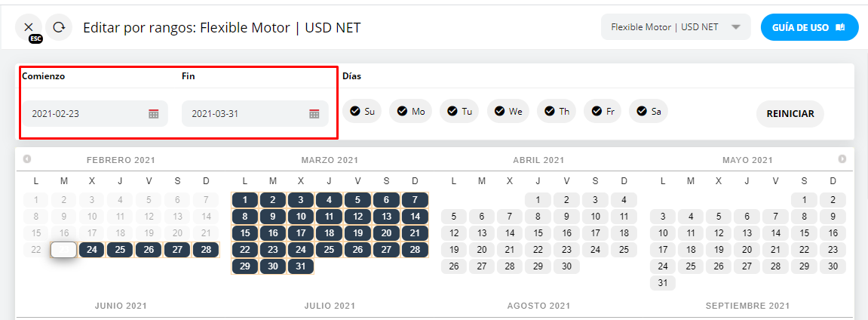Viewport: 868px width, 320px height.
Task: Uncheck the Su day toggle
Action: tap(362, 112)
